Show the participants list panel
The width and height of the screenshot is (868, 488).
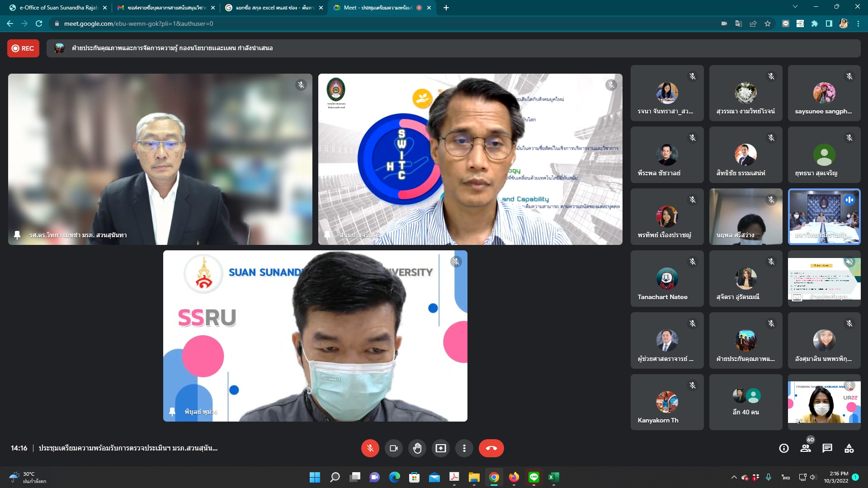tap(806, 448)
